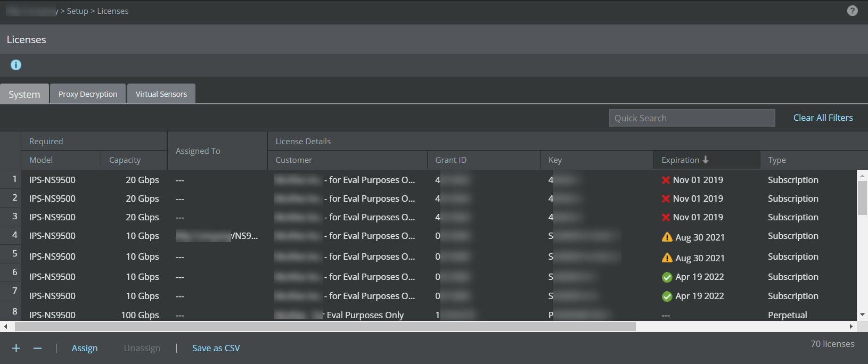Screen dimensions: 868x364
Task: Open the Virtual Sensors tab
Action: pos(161,94)
